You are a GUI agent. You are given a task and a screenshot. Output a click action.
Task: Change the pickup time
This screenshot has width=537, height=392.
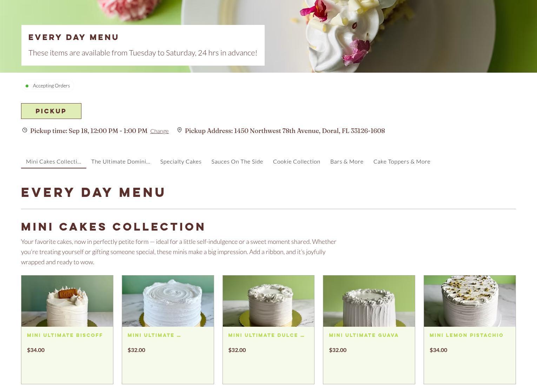[159, 131]
